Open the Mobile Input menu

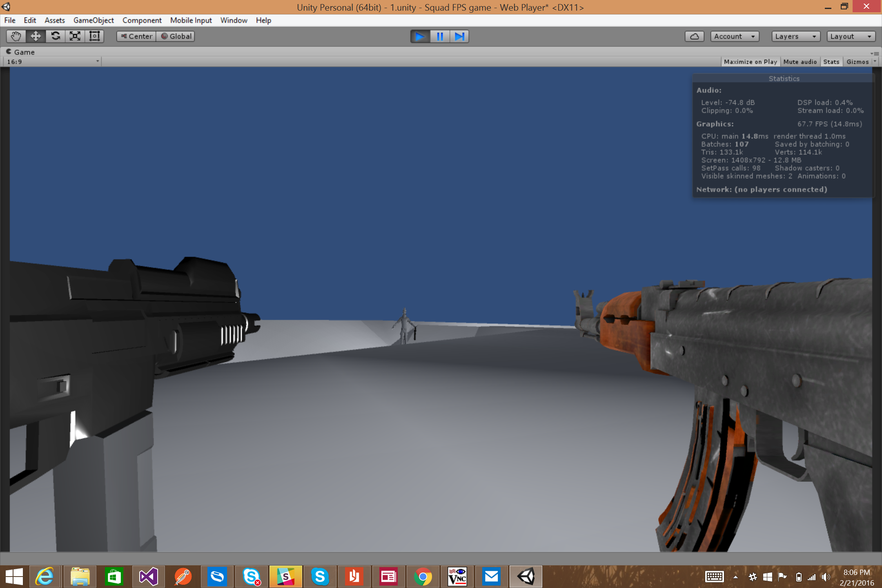coord(191,20)
